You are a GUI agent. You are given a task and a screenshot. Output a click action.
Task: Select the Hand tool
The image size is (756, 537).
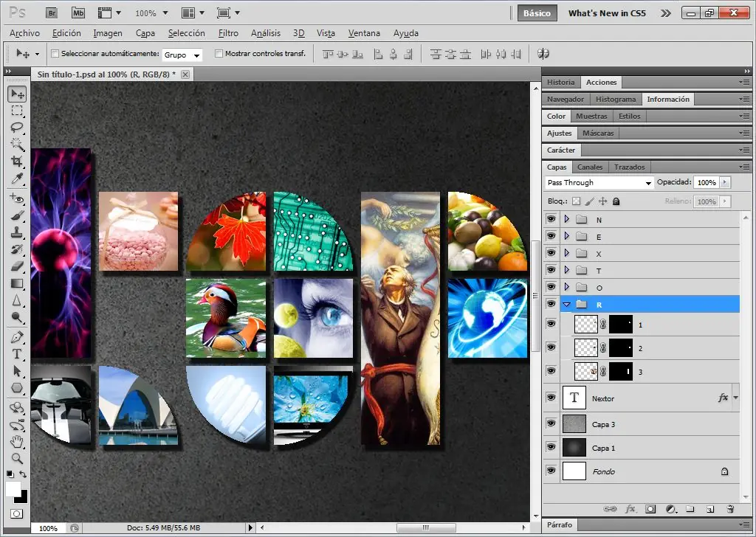[17, 442]
